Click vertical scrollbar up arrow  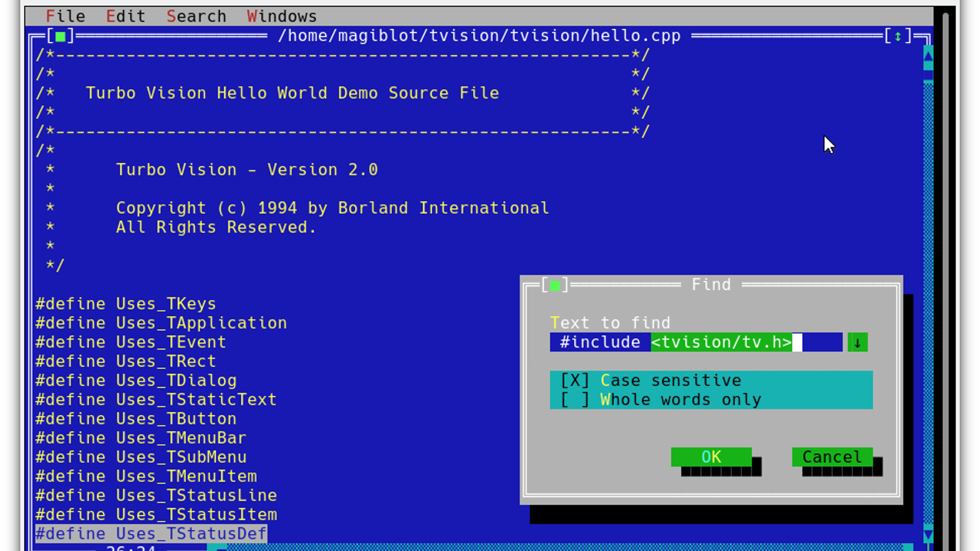coord(928,55)
